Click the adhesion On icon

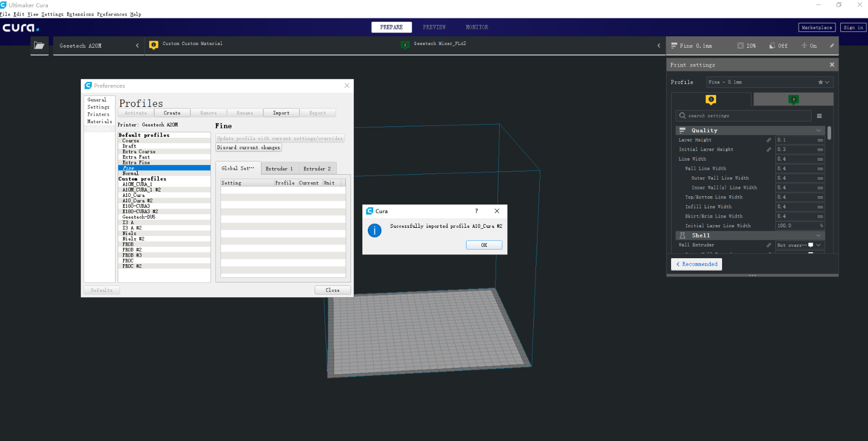click(x=804, y=46)
